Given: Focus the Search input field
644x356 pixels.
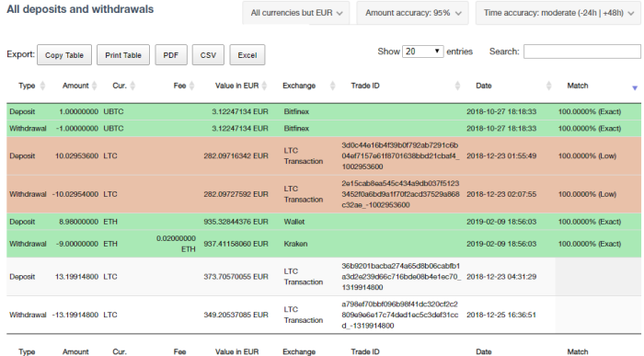Looking at the screenshot, I should 582,52.
